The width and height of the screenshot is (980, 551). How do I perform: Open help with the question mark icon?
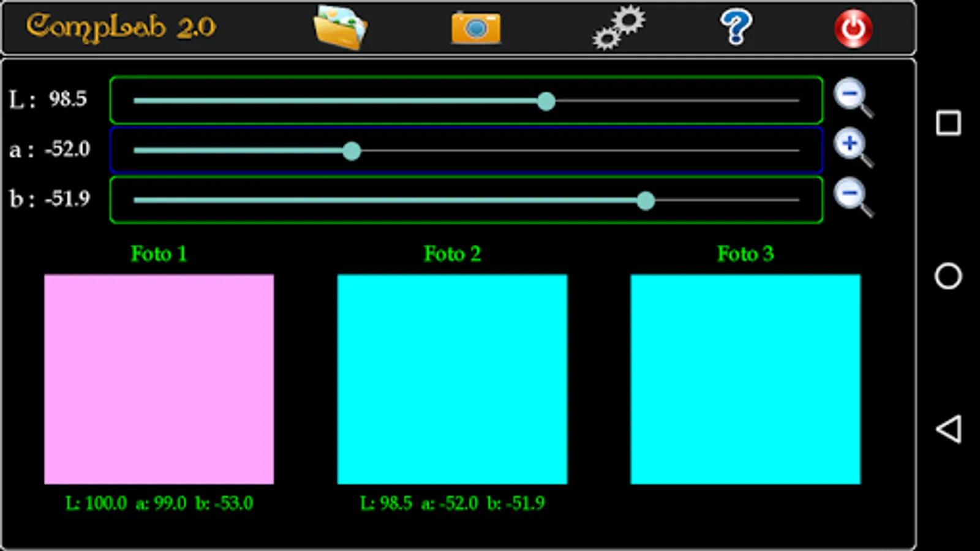pos(736,27)
